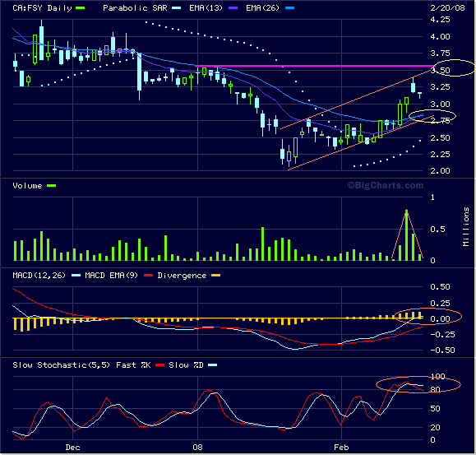Click the Millions volume axis label
The height and width of the screenshot is (455, 476).
point(466,227)
